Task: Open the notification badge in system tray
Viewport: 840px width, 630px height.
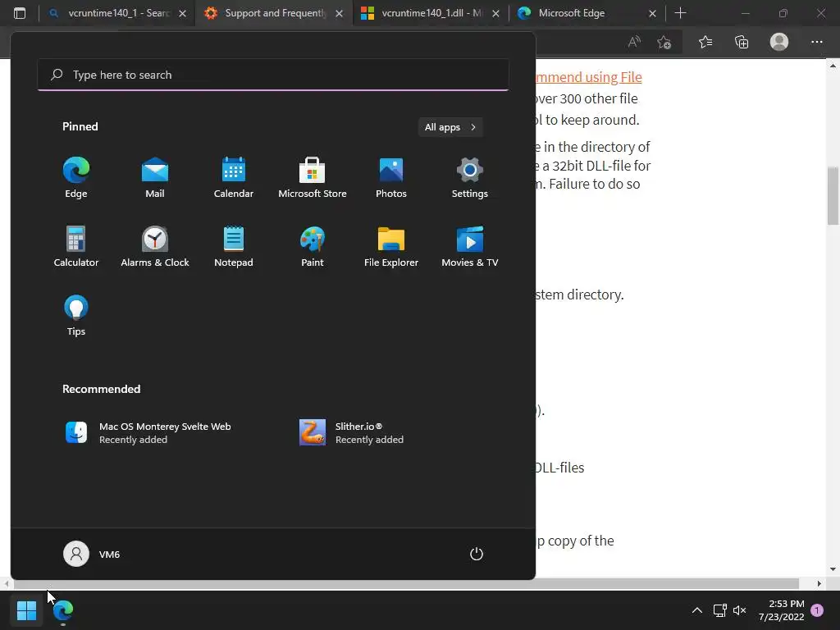Action: click(817, 610)
